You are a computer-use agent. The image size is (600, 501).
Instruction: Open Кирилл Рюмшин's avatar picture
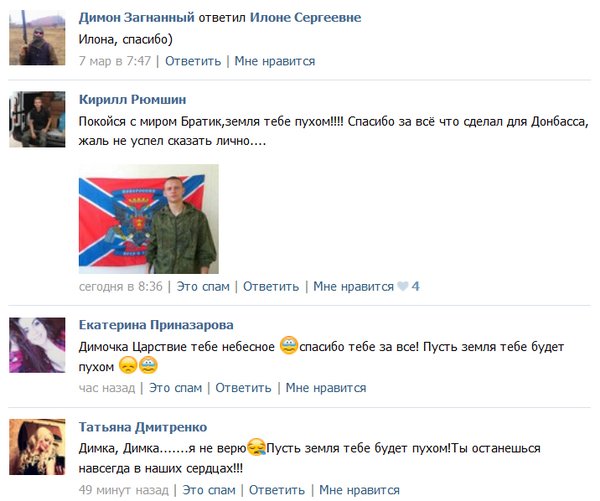[37, 119]
